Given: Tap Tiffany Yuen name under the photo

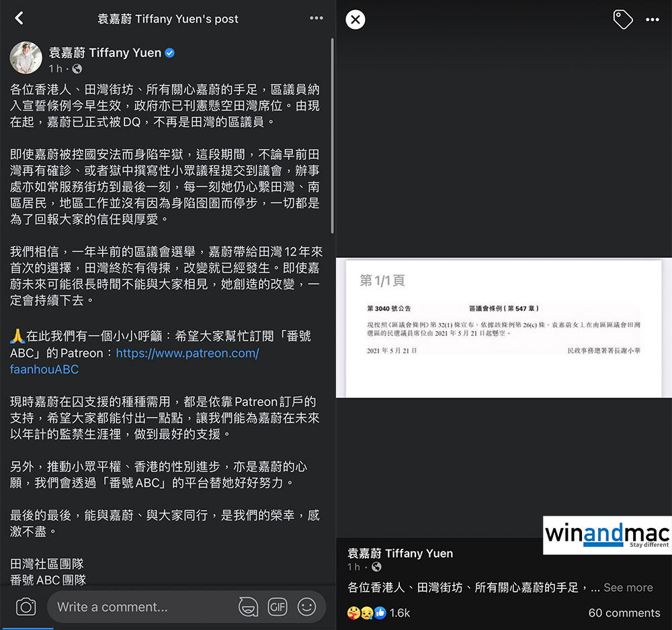Looking at the screenshot, I should 400,553.
